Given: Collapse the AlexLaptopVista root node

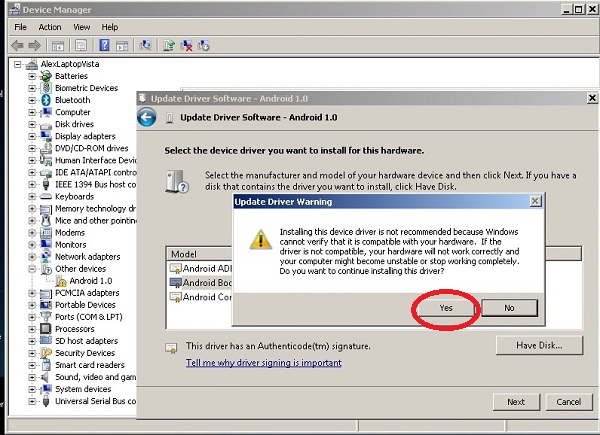Looking at the screenshot, I should [18, 64].
